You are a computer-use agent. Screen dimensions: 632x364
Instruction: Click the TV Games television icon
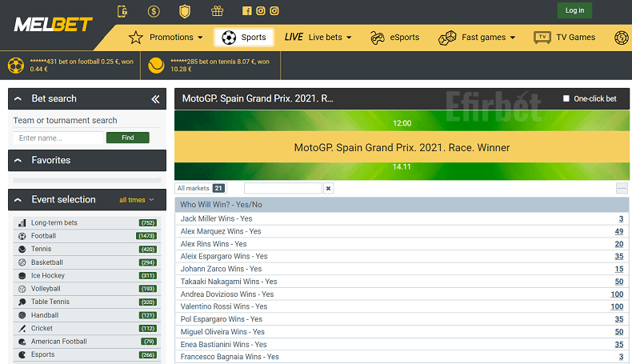pos(542,38)
